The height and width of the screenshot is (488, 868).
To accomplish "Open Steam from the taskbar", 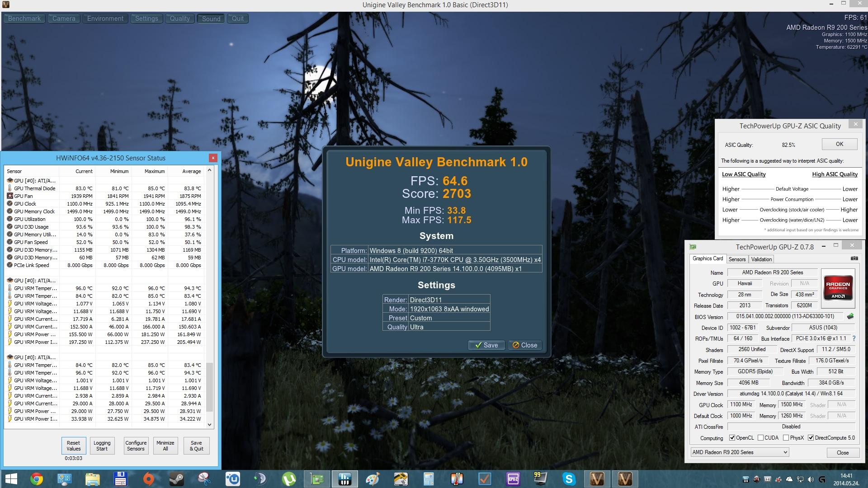I will click(176, 479).
